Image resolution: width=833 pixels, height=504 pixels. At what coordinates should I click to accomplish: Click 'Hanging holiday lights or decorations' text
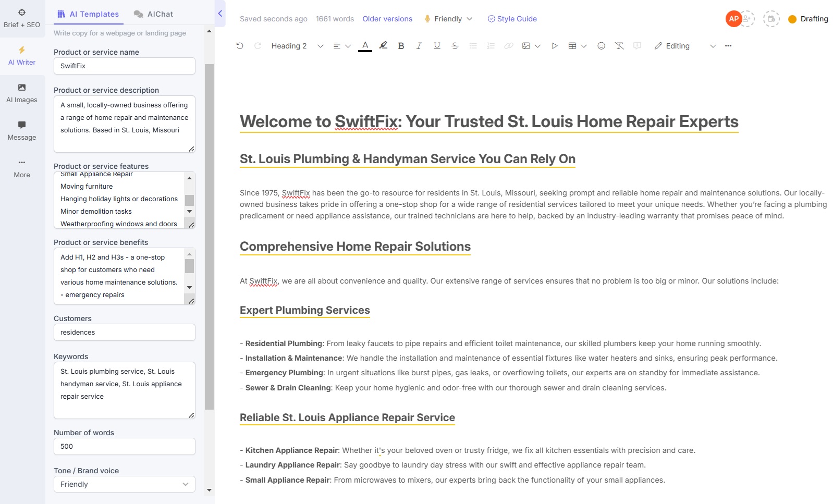click(119, 199)
